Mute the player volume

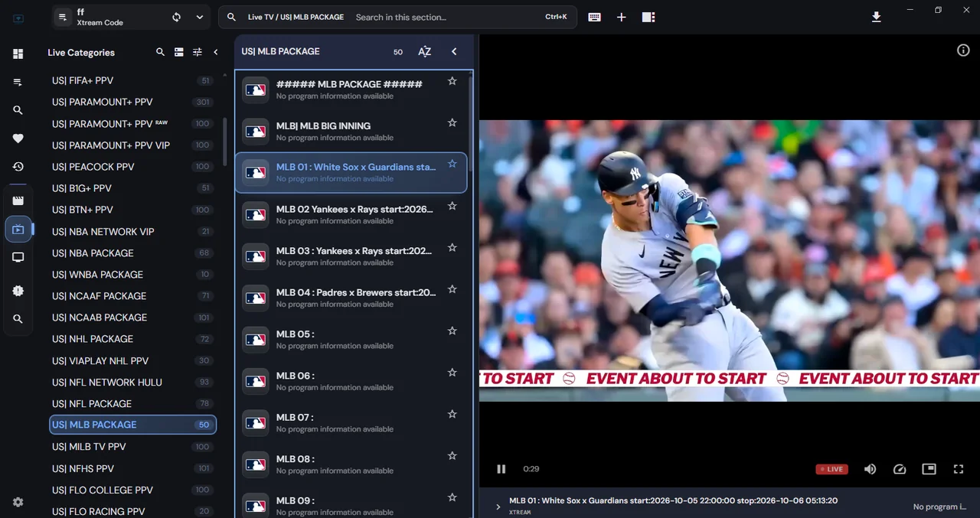[x=870, y=469]
